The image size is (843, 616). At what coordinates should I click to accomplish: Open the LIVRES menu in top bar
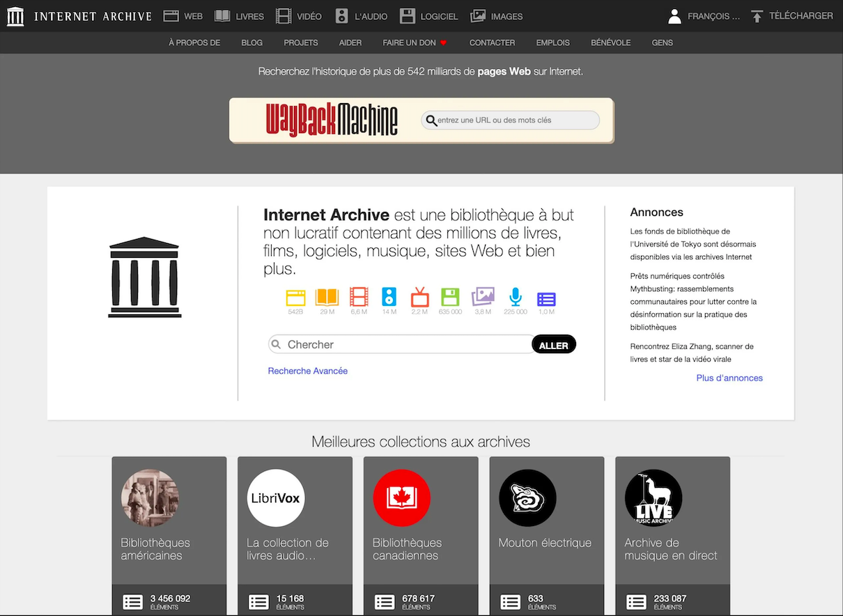click(239, 16)
